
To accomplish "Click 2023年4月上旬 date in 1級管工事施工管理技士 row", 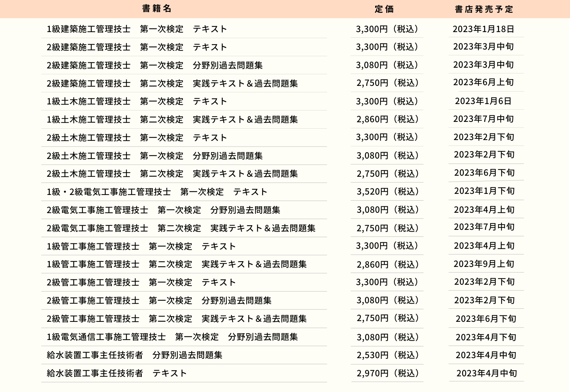I will 484,246.
